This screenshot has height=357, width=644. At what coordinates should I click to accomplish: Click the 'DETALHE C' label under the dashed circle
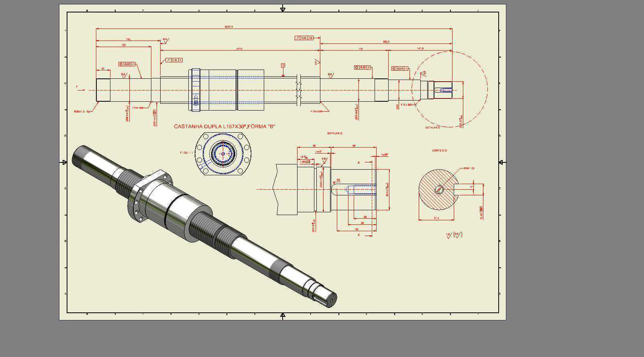click(432, 127)
